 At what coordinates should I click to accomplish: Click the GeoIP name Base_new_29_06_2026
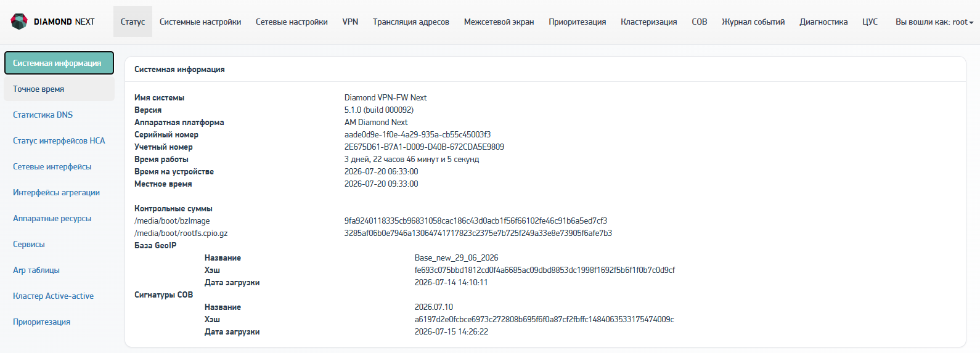pyautogui.click(x=456, y=258)
